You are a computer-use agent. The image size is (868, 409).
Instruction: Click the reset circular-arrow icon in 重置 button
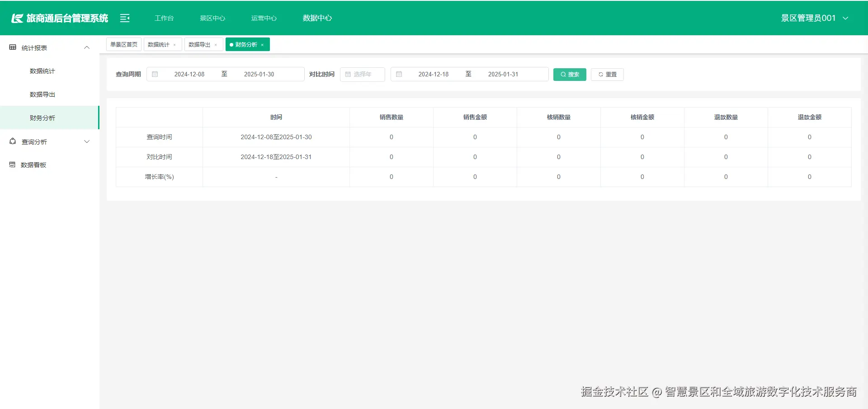pyautogui.click(x=600, y=74)
